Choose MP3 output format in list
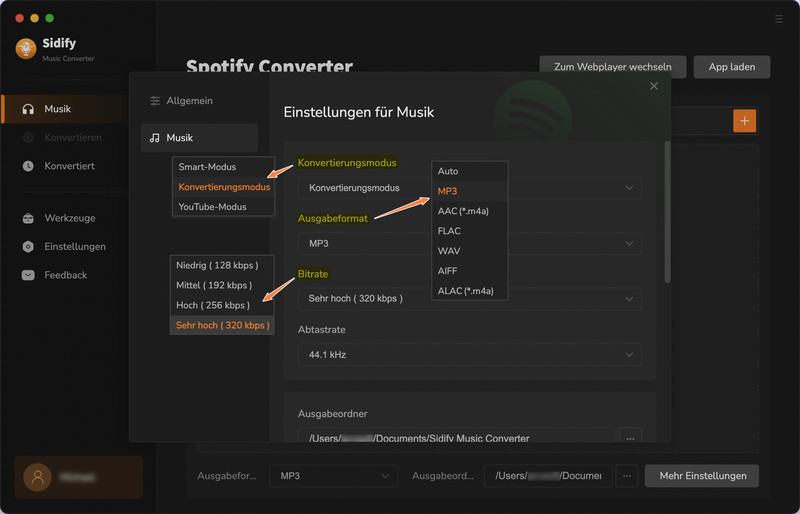 (469, 191)
